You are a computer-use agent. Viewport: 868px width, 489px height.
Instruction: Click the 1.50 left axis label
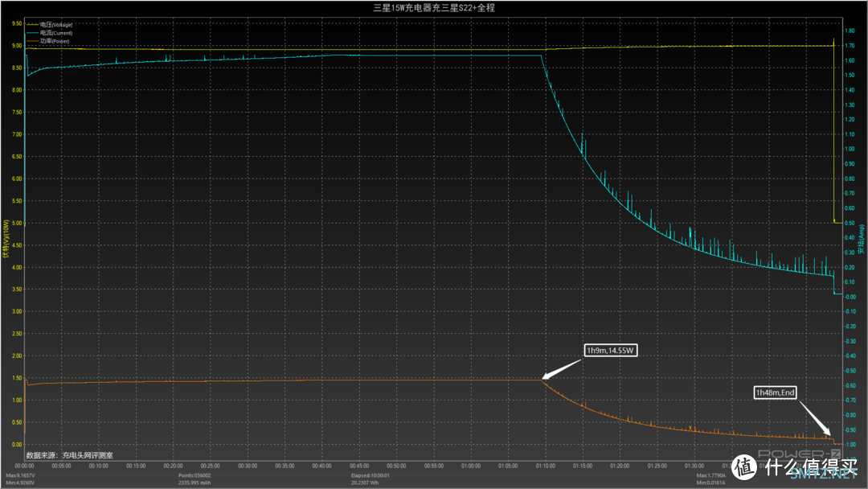(17, 378)
